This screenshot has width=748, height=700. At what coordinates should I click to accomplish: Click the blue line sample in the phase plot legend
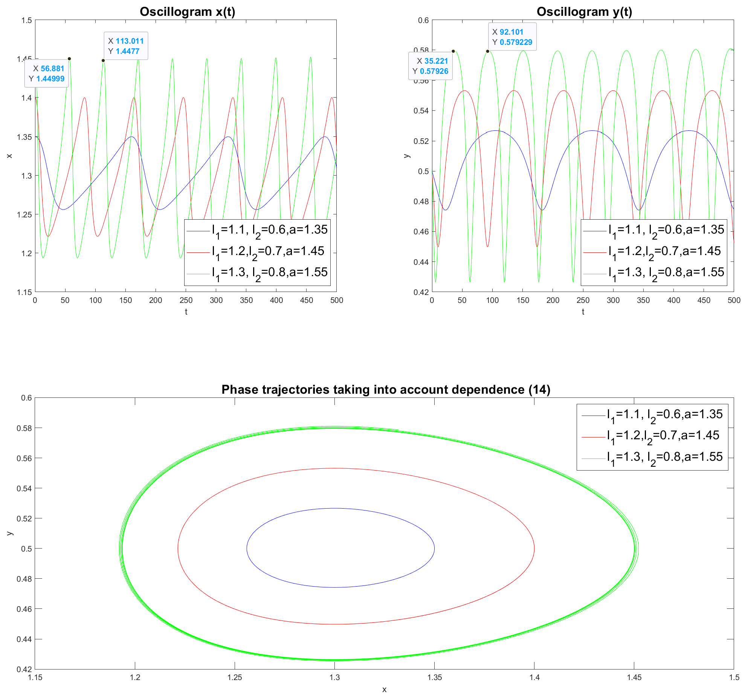coord(593,416)
